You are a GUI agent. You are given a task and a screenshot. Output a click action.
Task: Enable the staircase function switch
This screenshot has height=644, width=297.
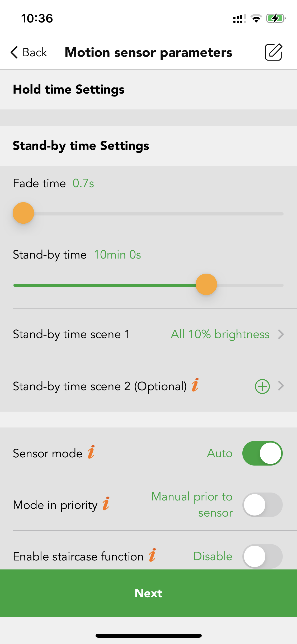(262, 556)
